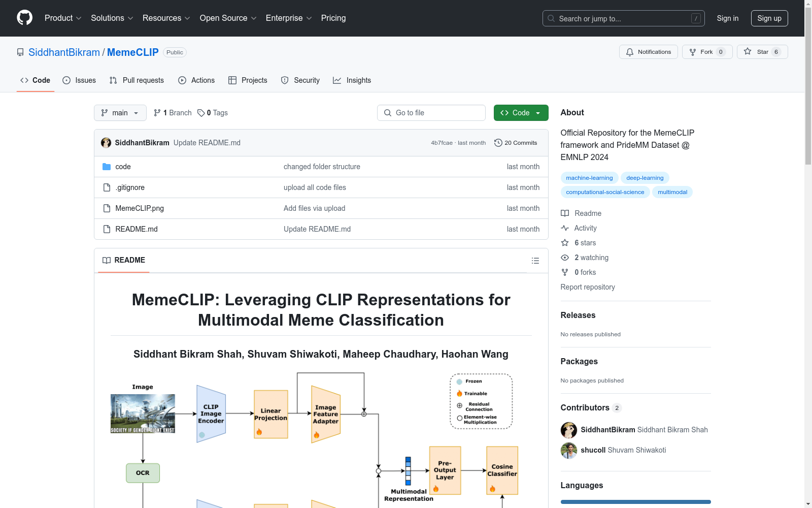812x508 pixels.
Task: Click the computational-social-science topic tag
Action: tap(605, 192)
